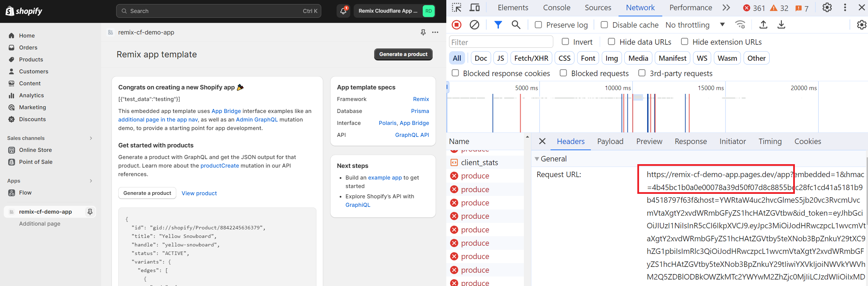The width and height of the screenshot is (868, 286).
Task: Click the Online Store icon
Action: (x=12, y=150)
